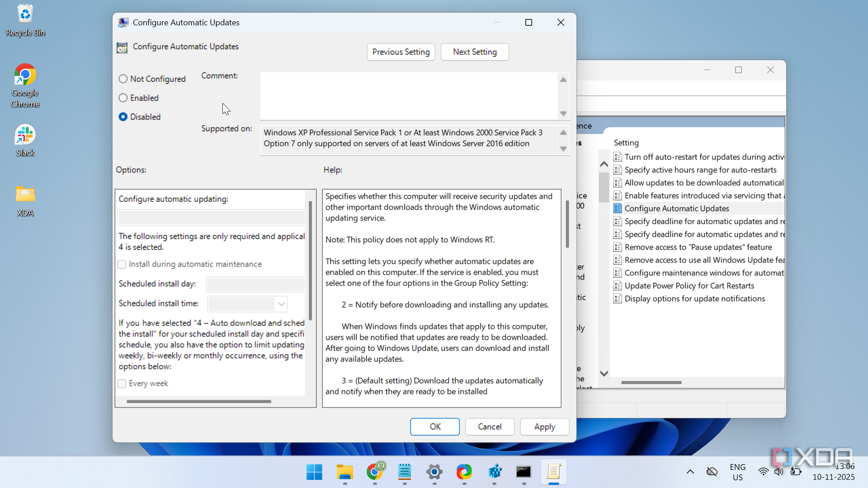Viewport: 868px width, 488px height.
Task: Click the icon next to Update Power Policy for Cart Restarts
Action: tap(618, 286)
